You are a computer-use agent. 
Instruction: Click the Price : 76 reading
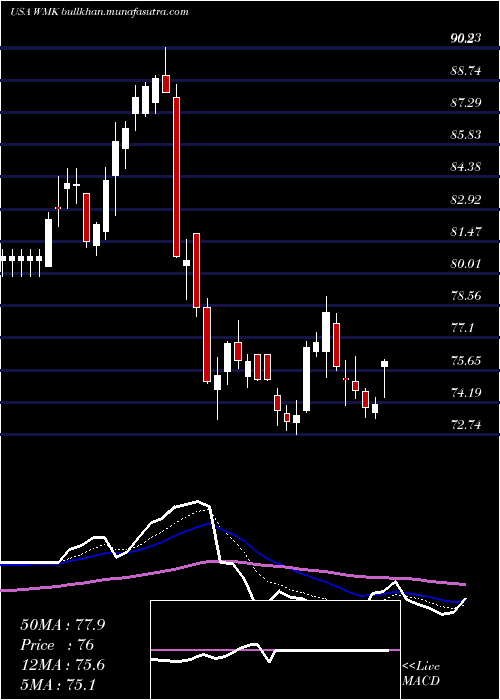57,645
